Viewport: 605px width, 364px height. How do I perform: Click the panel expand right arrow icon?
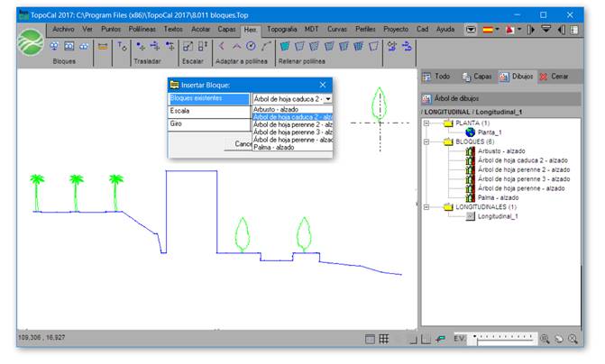point(531,30)
